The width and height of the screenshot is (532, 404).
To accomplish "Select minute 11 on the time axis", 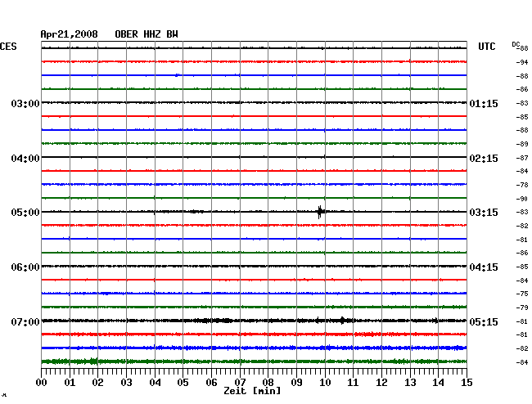I will (x=353, y=382).
